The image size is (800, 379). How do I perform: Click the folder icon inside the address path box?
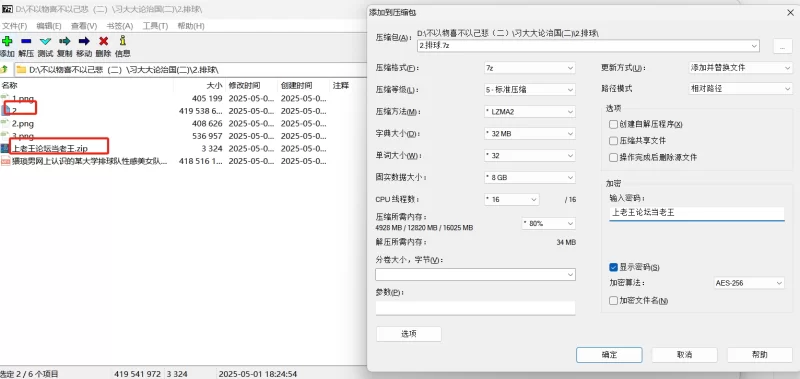21,69
